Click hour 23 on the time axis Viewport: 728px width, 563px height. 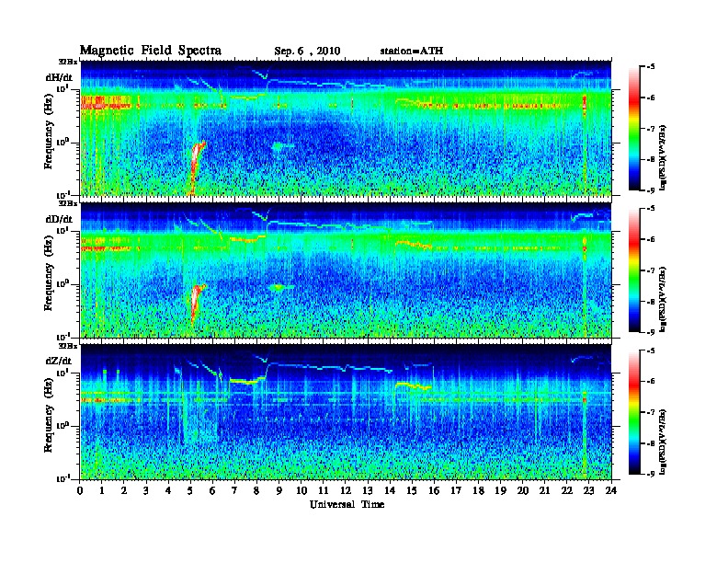coord(588,490)
